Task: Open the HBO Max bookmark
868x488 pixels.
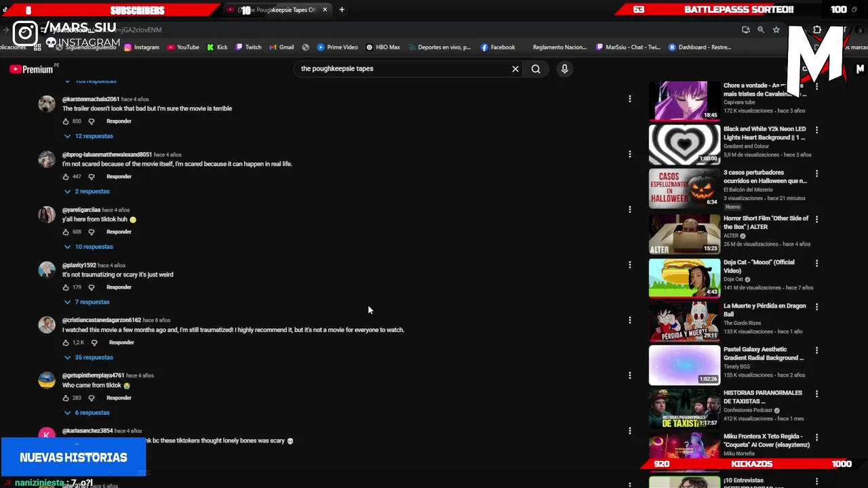Action: pyautogui.click(x=383, y=47)
